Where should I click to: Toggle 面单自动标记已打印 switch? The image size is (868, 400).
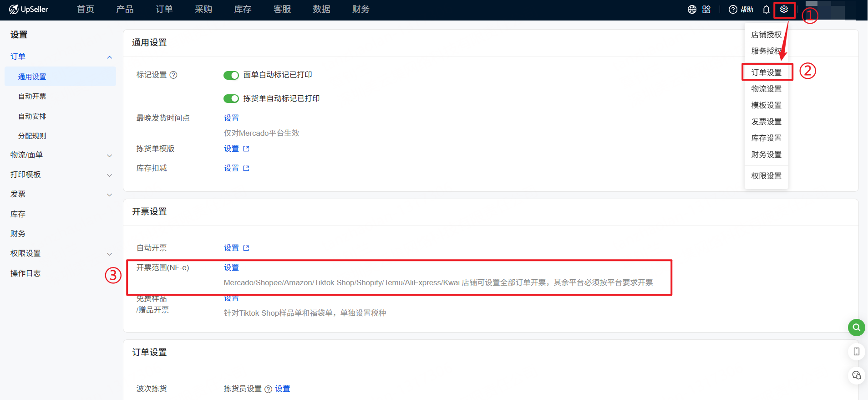point(231,75)
